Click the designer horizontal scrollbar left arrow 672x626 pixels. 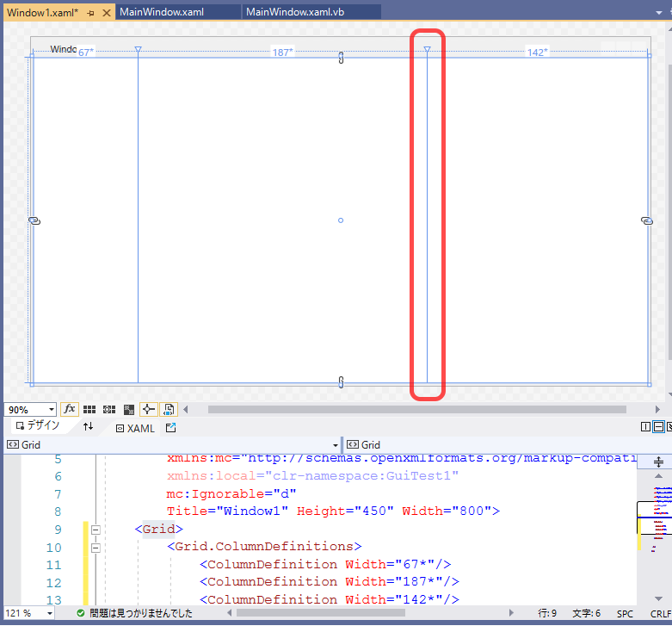tap(186, 410)
